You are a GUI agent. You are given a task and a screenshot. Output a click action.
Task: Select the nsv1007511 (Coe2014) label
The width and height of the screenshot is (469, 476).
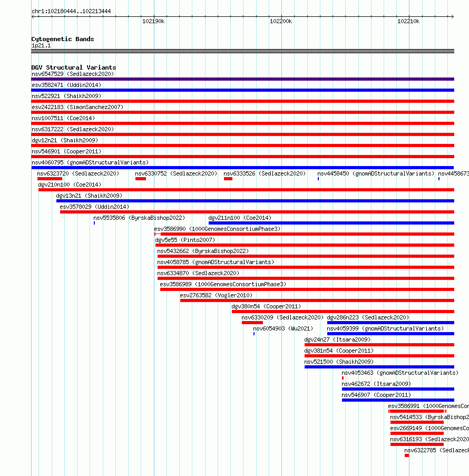coord(63,118)
